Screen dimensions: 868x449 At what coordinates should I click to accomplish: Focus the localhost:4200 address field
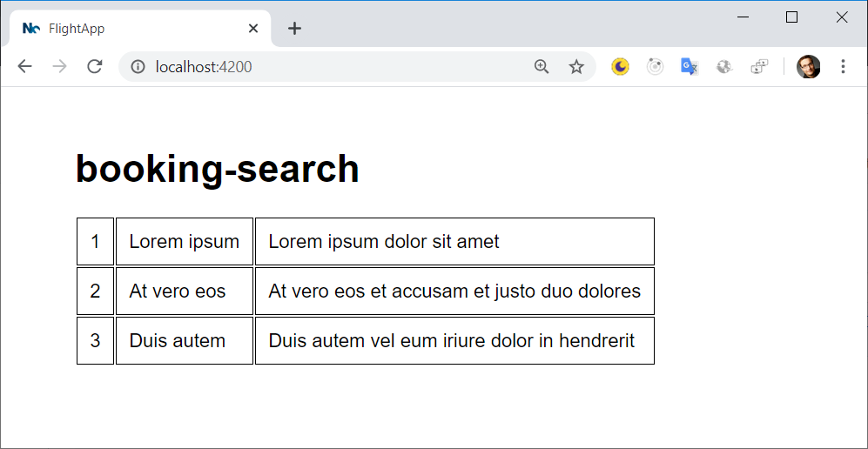point(333,67)
